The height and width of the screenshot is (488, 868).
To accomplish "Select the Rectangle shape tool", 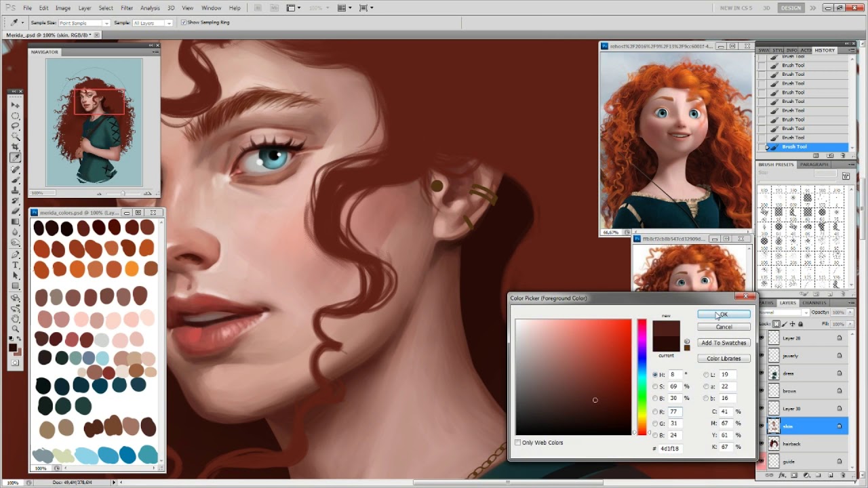I will [15, 286].
